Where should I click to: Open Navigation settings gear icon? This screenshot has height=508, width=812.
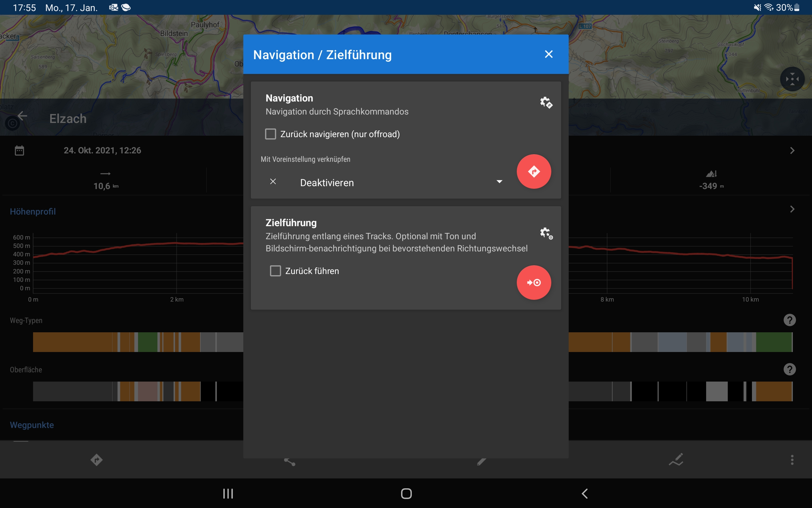pyautogui.click(x=546, y=102)
